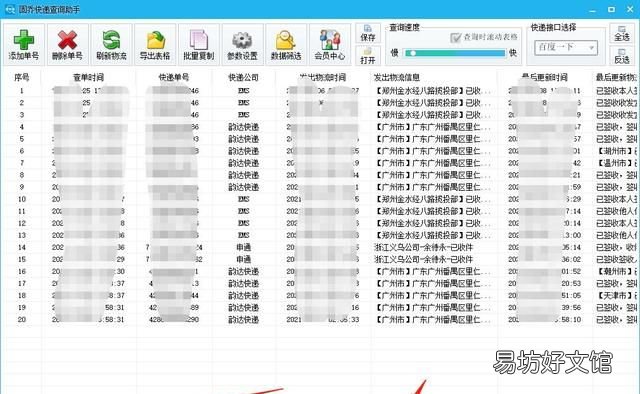The image size is (640, 394).
Task: Click EMS company cell in row 13
Action: click(x=244, y=235)
